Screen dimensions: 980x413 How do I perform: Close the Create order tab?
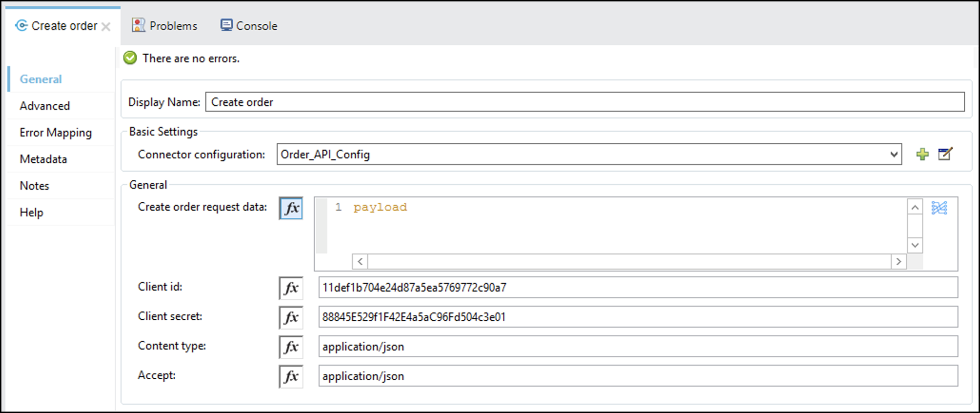point(106,27)
